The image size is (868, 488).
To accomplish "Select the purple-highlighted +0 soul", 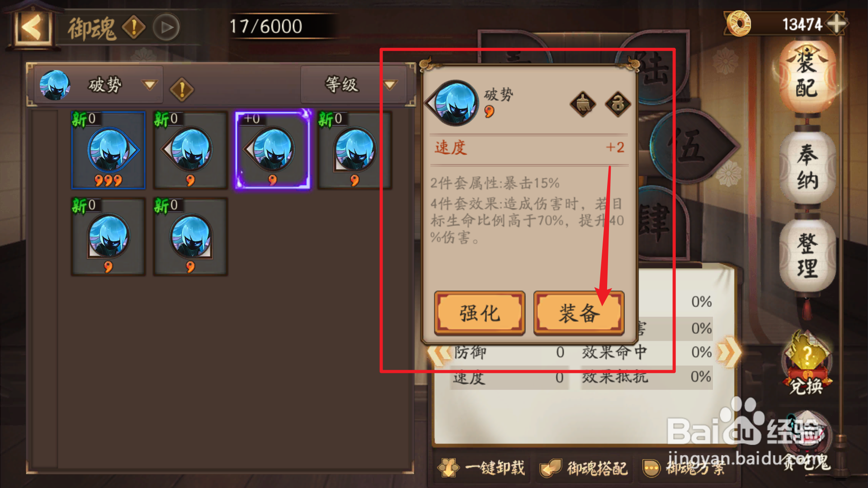I will pyautogui.click(x=273, y=150).
